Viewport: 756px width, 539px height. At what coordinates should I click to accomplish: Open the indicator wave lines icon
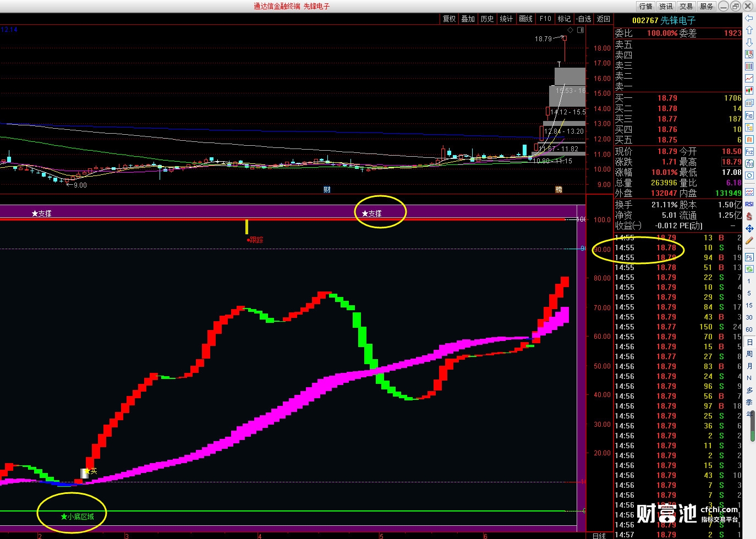749,192
